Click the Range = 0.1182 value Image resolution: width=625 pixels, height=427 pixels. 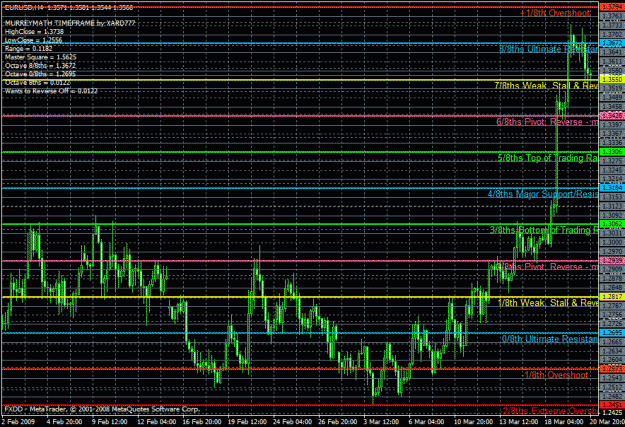(x=28, y=49)
